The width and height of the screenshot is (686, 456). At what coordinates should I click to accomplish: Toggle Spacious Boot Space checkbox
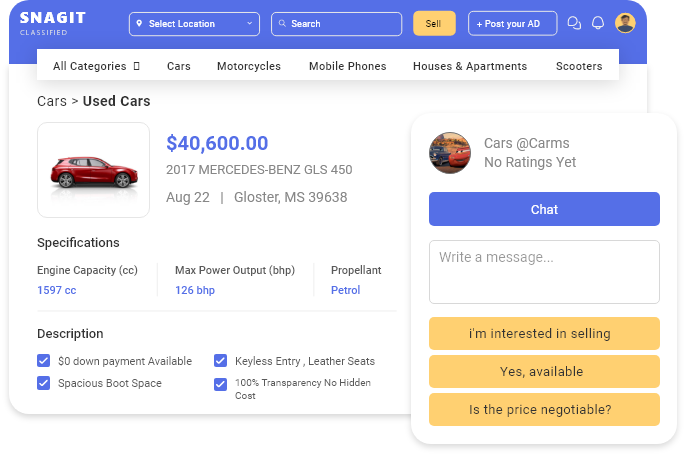43,383
